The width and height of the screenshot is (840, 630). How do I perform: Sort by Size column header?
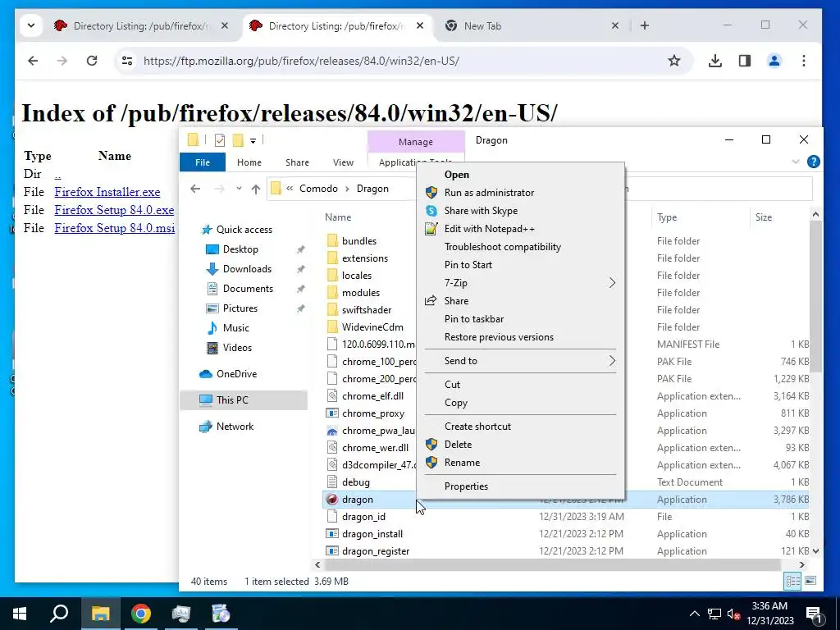coord(764,217)
